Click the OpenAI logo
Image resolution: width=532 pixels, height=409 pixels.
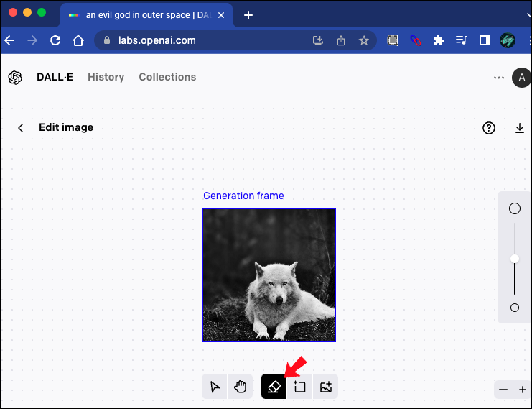[15, 78]
